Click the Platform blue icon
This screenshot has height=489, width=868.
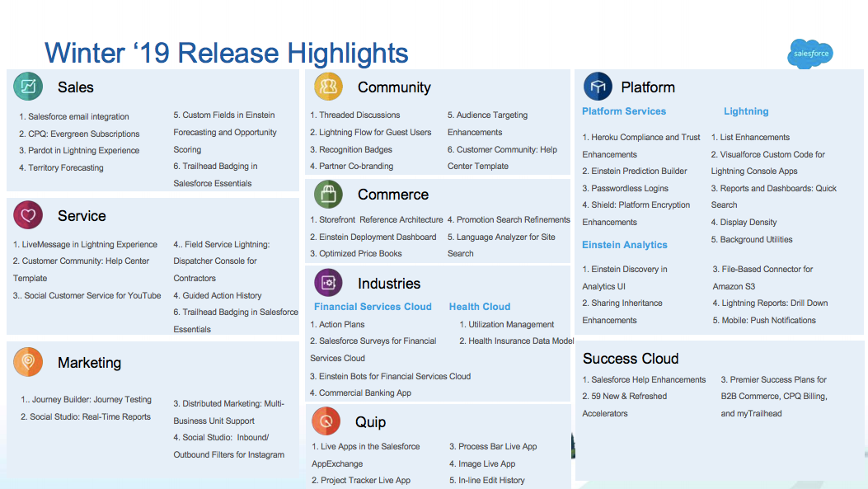click(598, 87)
